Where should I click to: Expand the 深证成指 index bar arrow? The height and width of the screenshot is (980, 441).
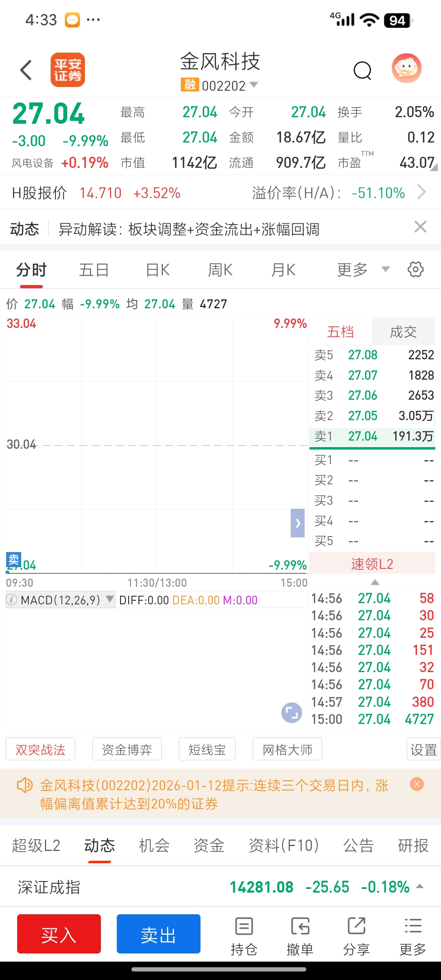[420, 886]
